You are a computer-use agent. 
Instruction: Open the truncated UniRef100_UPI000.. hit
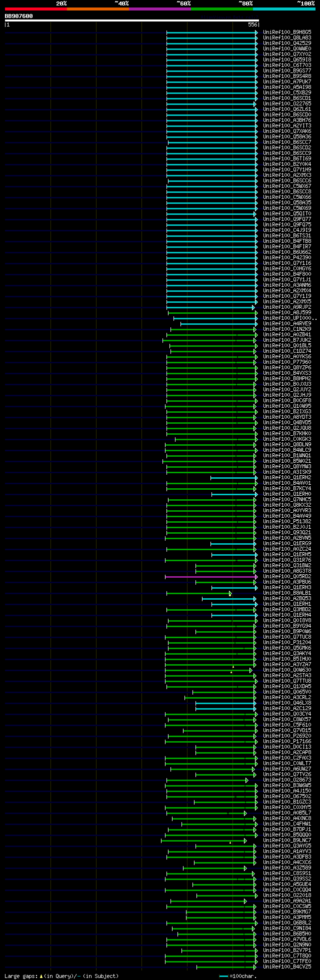[290, 318]
